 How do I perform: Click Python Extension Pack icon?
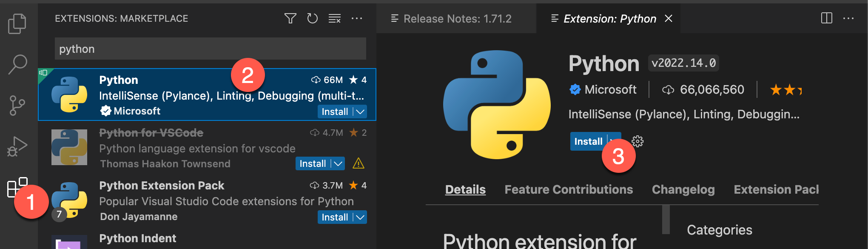pos(69,200)
